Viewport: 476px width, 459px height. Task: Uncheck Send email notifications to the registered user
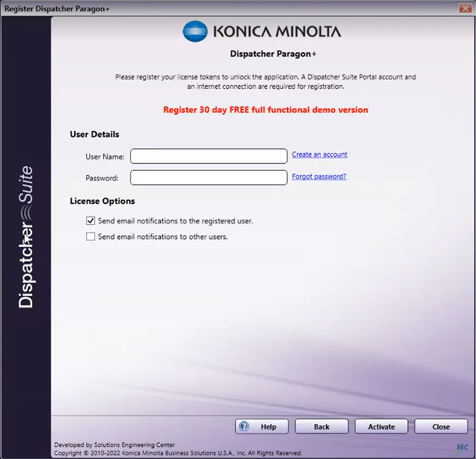tap(90, 221)
